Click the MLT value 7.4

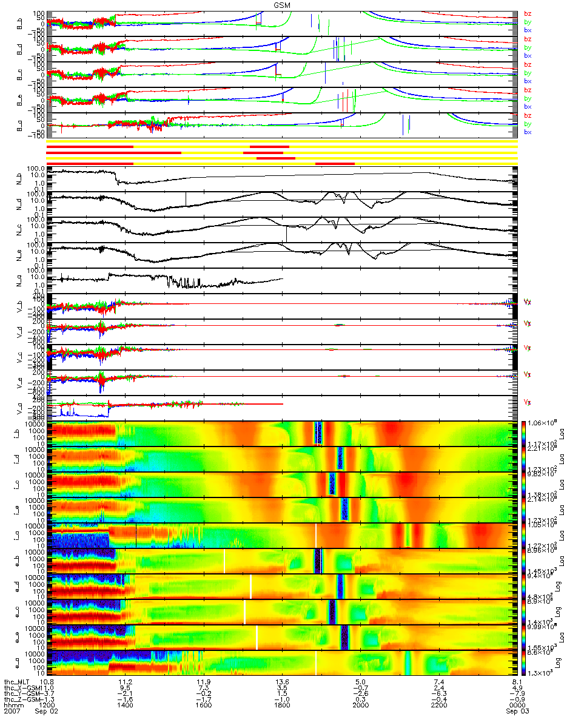(440, 682)
